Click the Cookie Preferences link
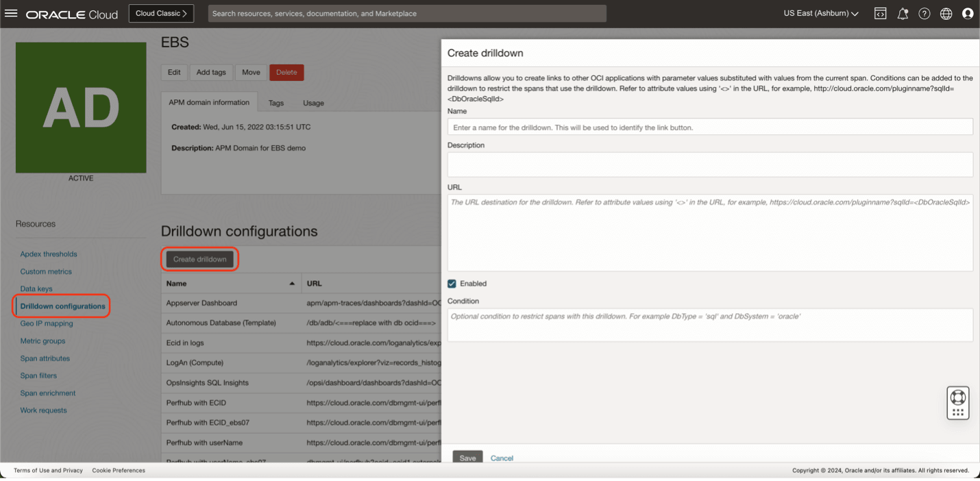This screenshot has height=481, width=980. tap(119, 471)
